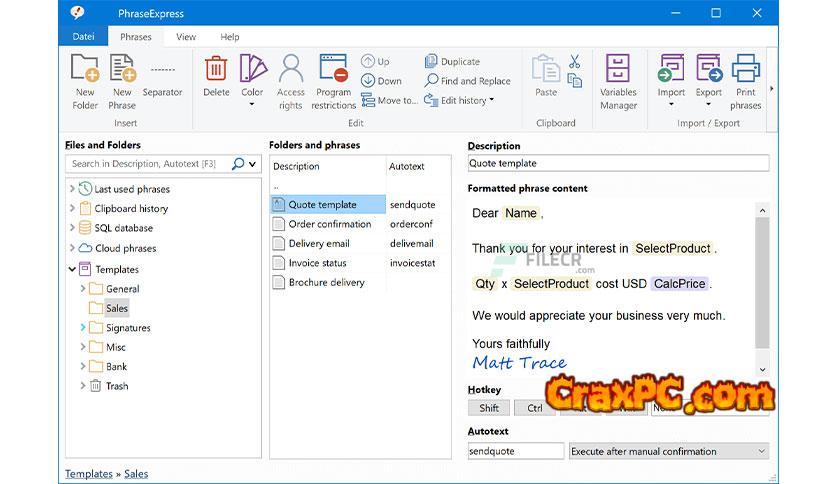Click the Templates breadcrumb link
Image resolution: width=836 pixels, height=484 pixels.
tap(89, 474)
